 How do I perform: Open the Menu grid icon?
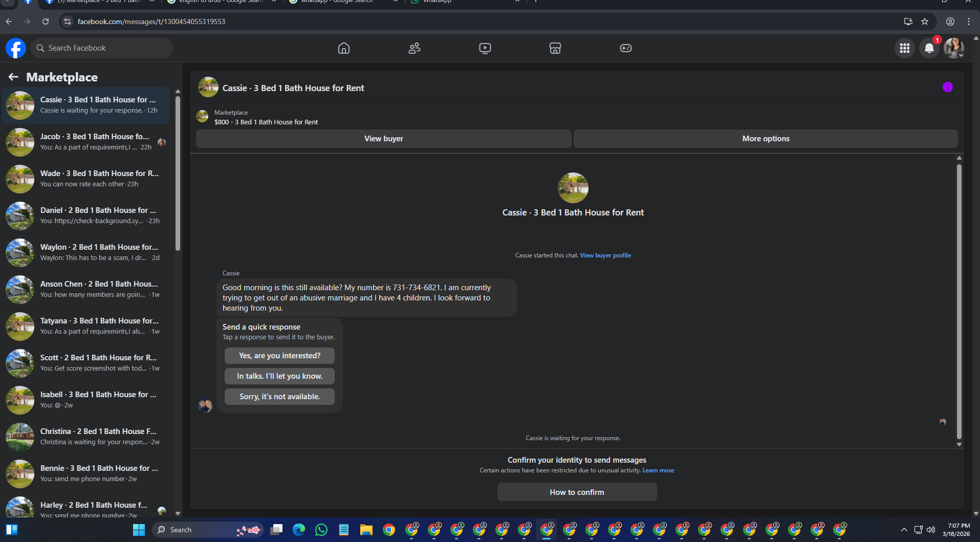tap(905, 48)
